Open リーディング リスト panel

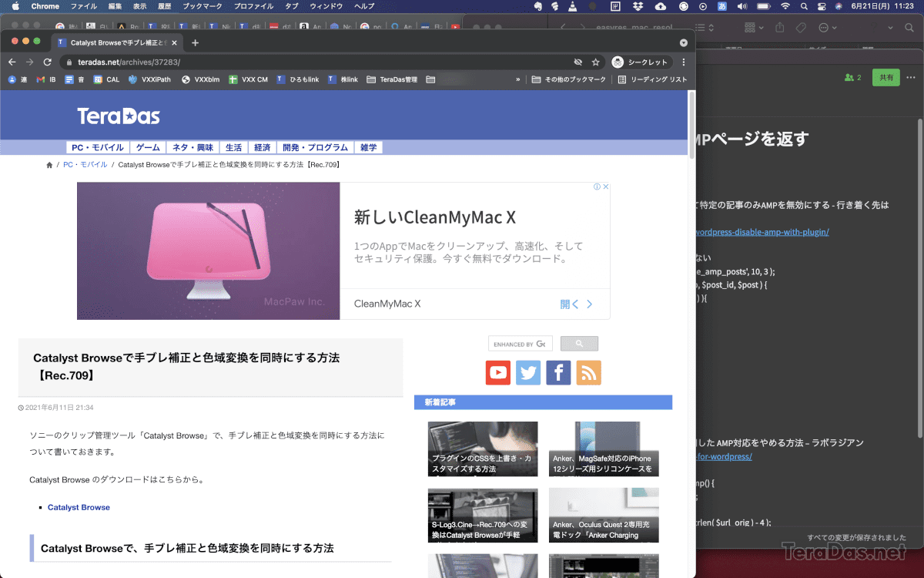click(652, 79)
